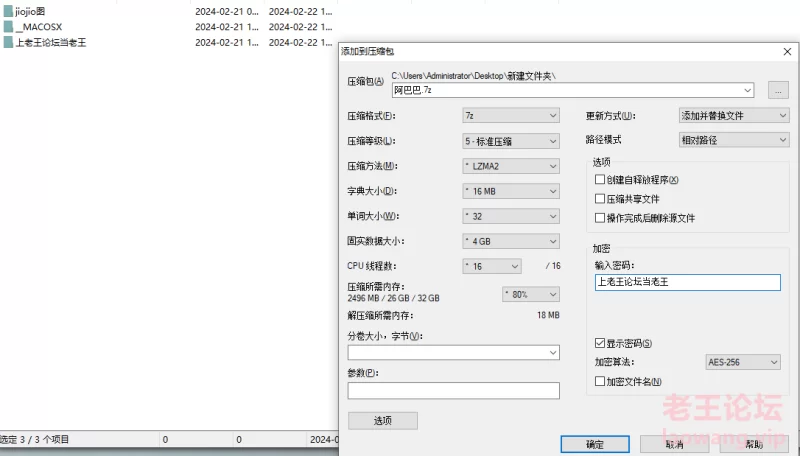800x456 pixels.
Task: Enable 加密文件名 checkbox
Action: [x=600, y=381]
